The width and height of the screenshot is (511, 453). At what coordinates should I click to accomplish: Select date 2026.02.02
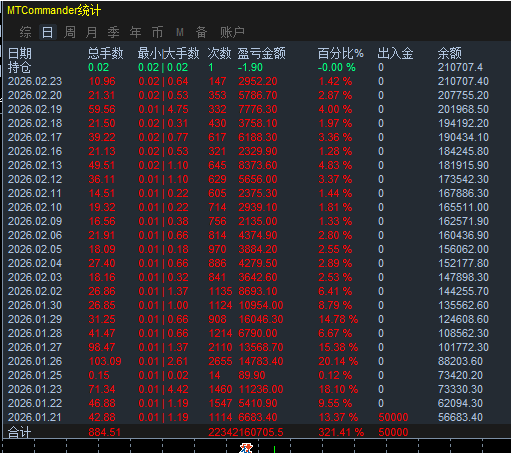pyautogui.click(x=35, y=291)
